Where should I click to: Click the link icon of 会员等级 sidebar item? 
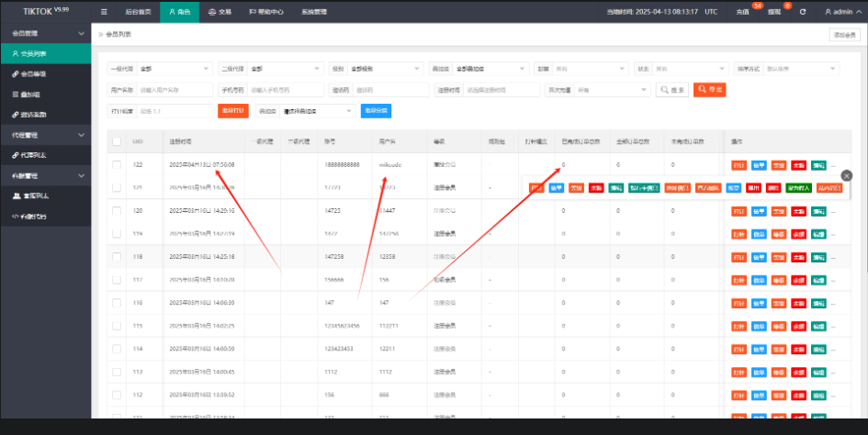pos(15,74)
